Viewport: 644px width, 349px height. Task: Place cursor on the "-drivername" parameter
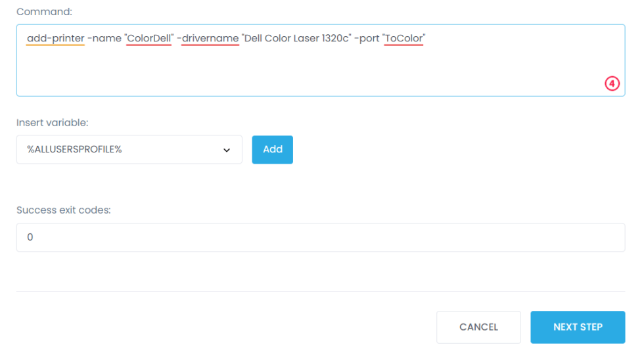pos(208,39)
